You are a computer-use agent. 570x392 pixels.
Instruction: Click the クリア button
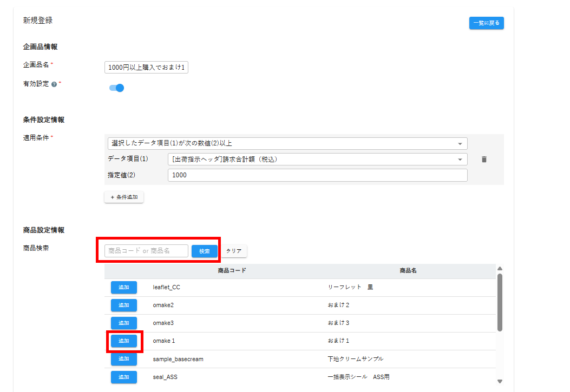[234, 251]
